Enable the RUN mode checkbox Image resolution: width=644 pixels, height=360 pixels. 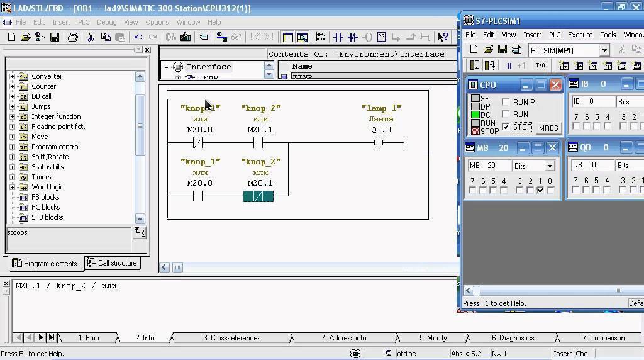click(x=506, y=115)
